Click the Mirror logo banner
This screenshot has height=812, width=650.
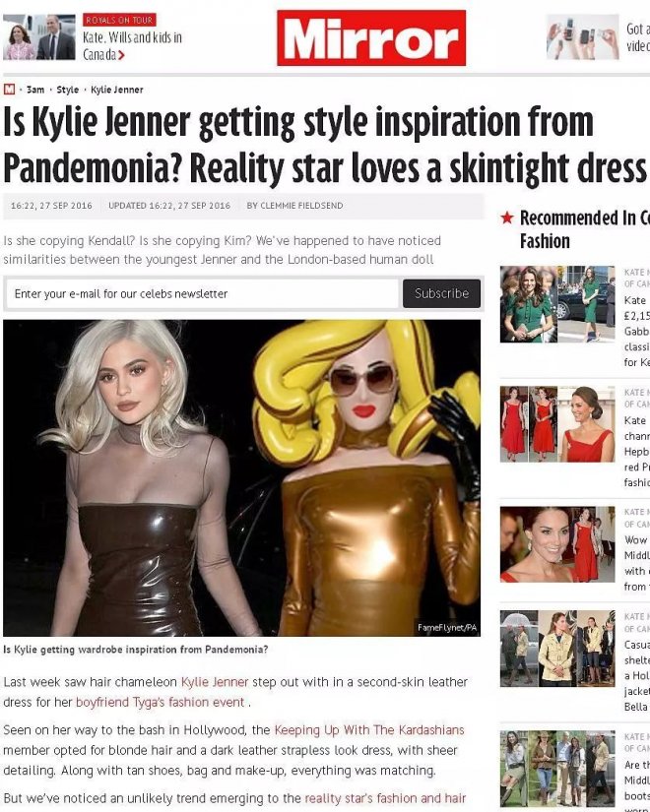(371, 37)
